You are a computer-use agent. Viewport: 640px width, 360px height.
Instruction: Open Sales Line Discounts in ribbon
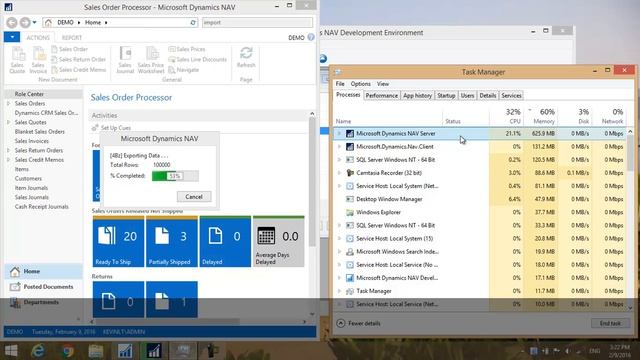tap(198, 59)
